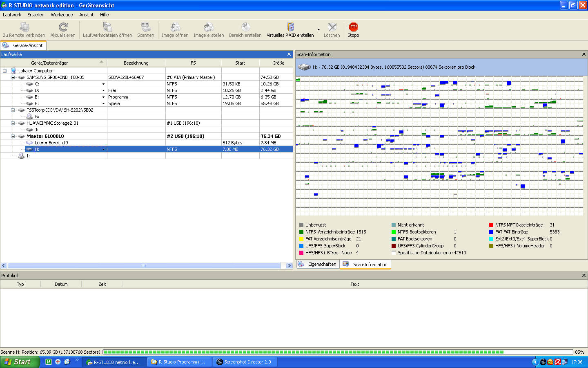This screenshot has height=368, width=588.
Task: Open dropdown arrow on F: partition row
Action: click(103, 103)
